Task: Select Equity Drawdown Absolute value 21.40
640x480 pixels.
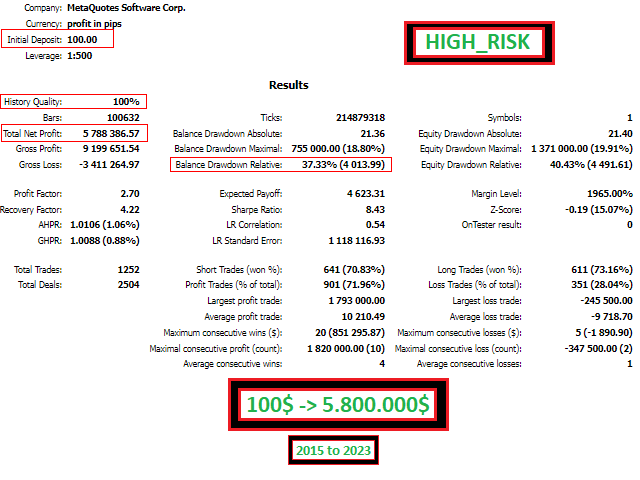Action: 620,133
